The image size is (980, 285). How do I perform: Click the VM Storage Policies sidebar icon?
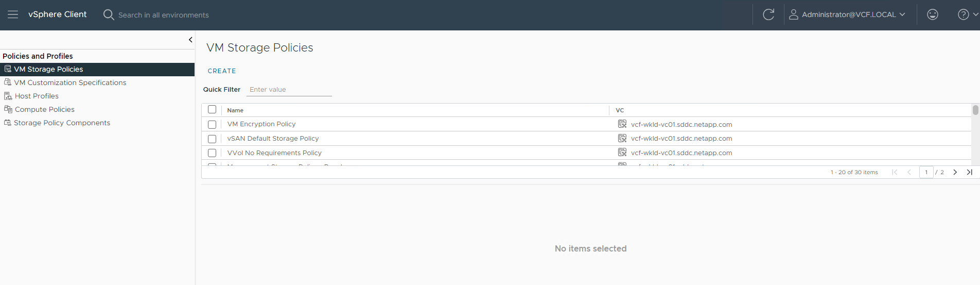8,69
